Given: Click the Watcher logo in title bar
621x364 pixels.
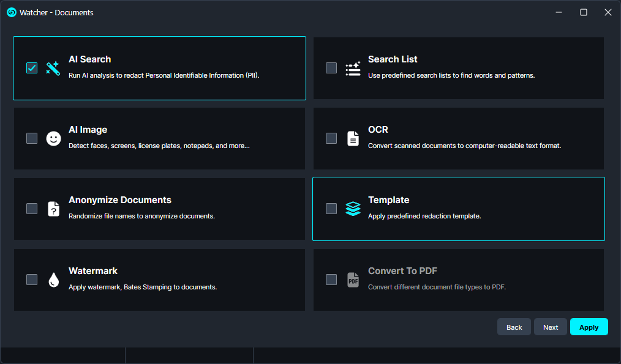Looking at the screenshot, I should tap(11, 12).
